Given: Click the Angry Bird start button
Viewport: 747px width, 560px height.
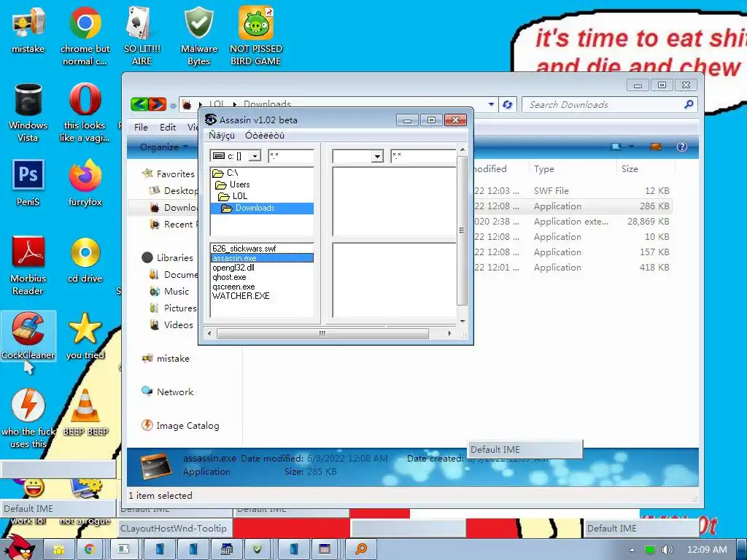Looking at the screenshot, I should pyautogui.click(x=19, y=548).
